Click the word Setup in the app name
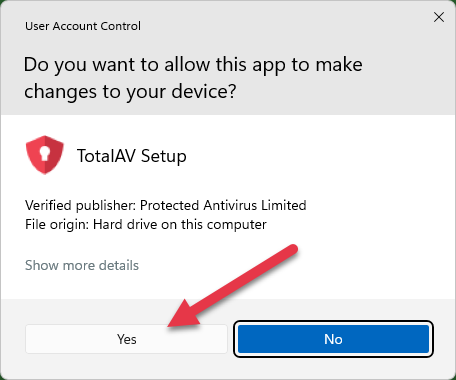Image resolution: width=456 pixels, height=380 pixels. coord(163,156)
